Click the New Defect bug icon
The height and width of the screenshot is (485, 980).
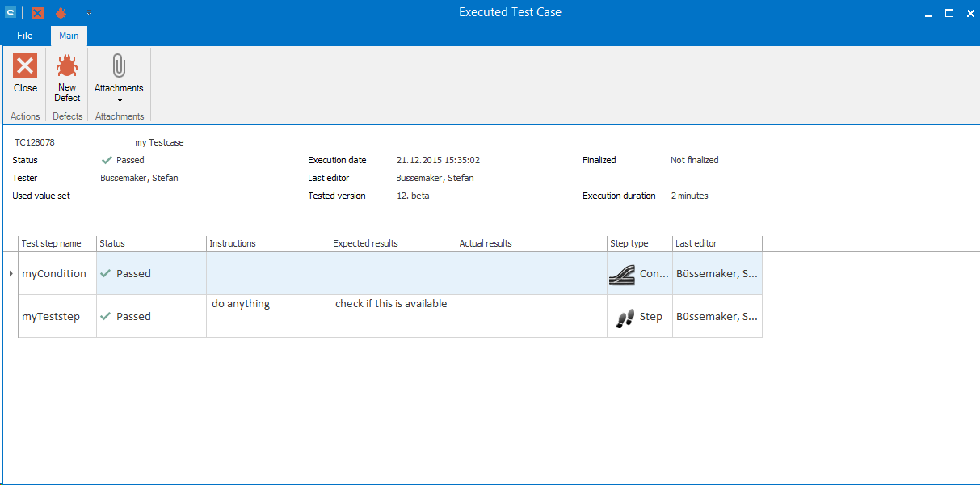pyautogui.click(x=67, y=66)
